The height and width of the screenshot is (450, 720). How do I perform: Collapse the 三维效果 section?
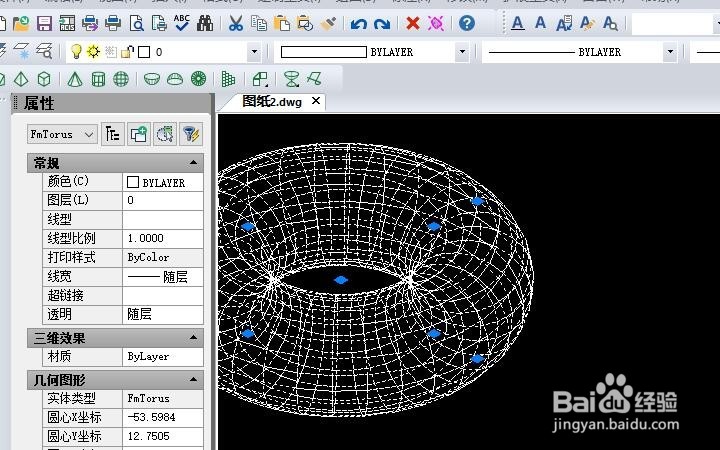[193, 338]
